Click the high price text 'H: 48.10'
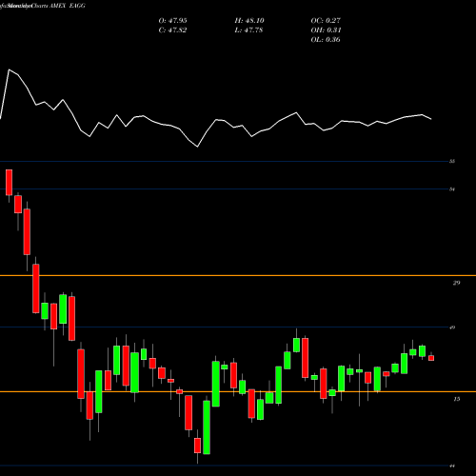This screenshot has width=476, height=476. [249, 21]
